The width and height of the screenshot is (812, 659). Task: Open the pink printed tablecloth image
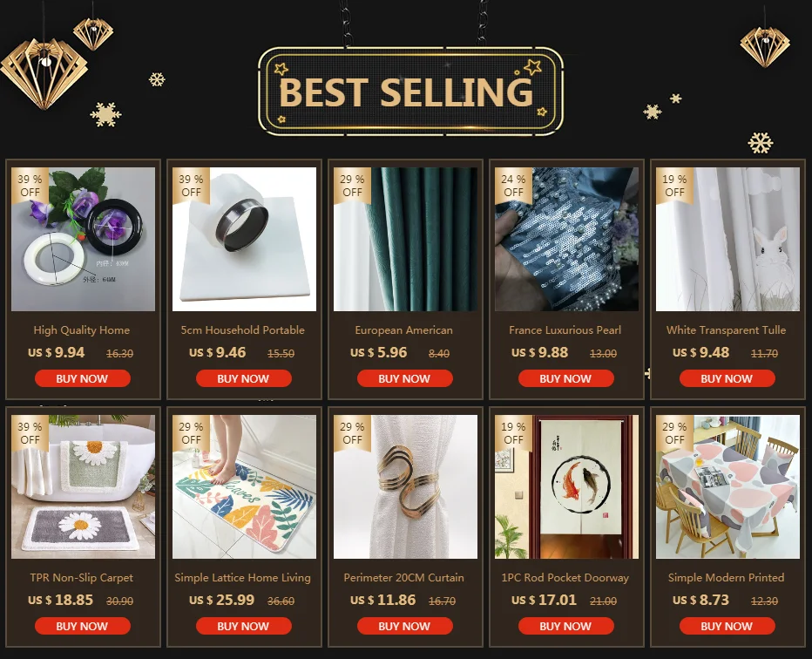727,486
